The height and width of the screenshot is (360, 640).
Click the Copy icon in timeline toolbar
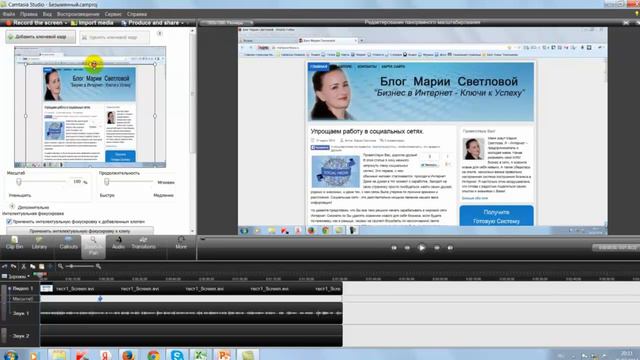click(32, 267)
